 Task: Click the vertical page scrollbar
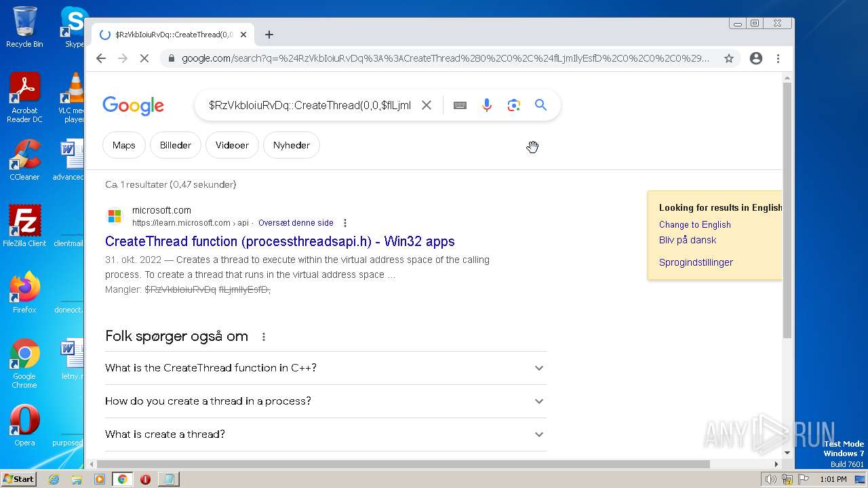[x=787, y=210]
